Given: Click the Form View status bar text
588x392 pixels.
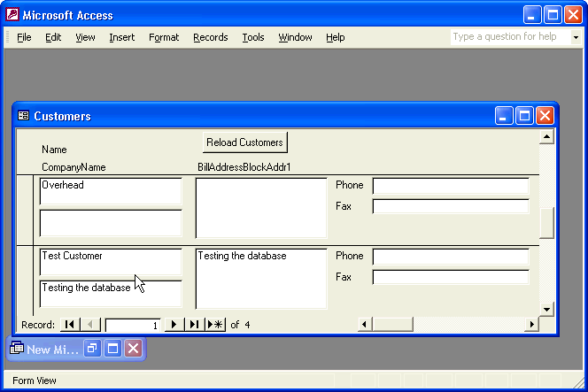Looking at the screenshot, I should [x=35, y=380].
